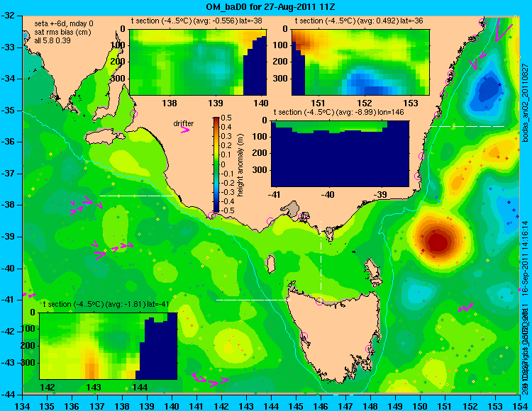Click magenta station circle on Tasmania's north coast
Image resolution: width=532 pixels, height=411 pixels.
click(x=319, y=301)
